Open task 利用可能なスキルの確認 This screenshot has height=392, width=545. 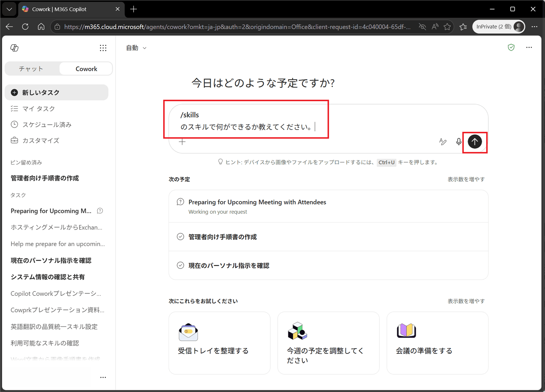pos(45,343)
